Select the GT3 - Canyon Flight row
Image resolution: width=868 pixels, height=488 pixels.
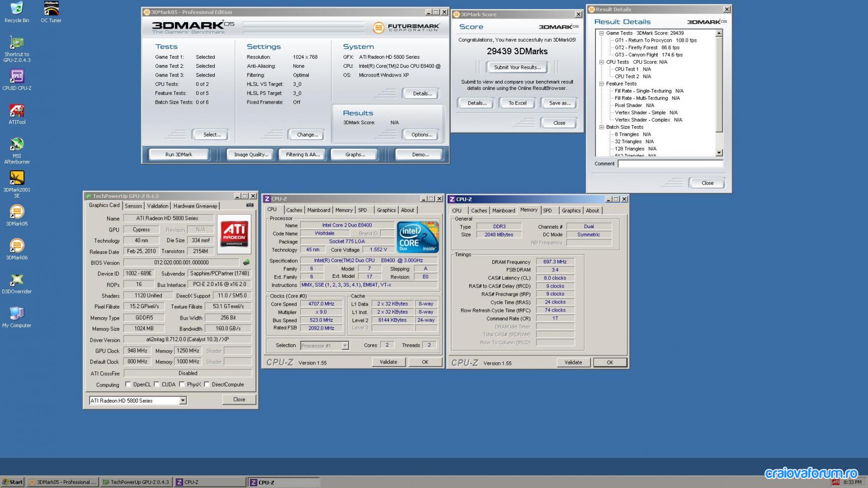click(x=648, y=55)
